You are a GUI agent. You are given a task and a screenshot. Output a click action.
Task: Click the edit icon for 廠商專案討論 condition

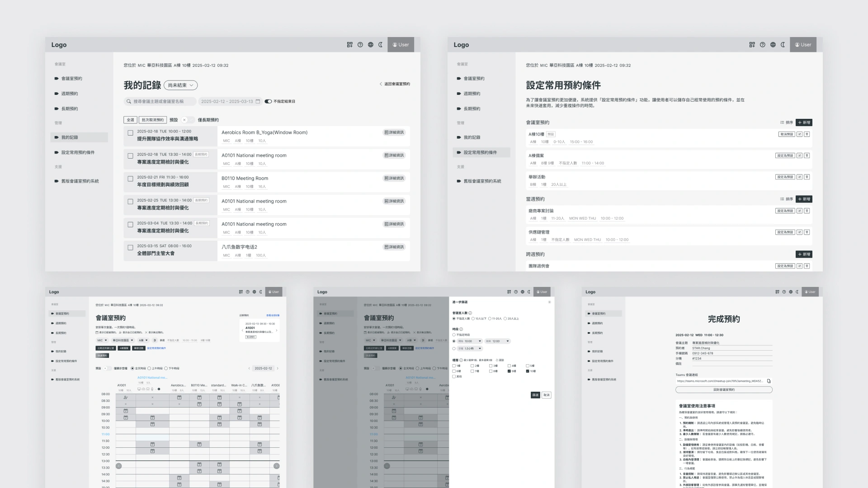click(799, 211)
